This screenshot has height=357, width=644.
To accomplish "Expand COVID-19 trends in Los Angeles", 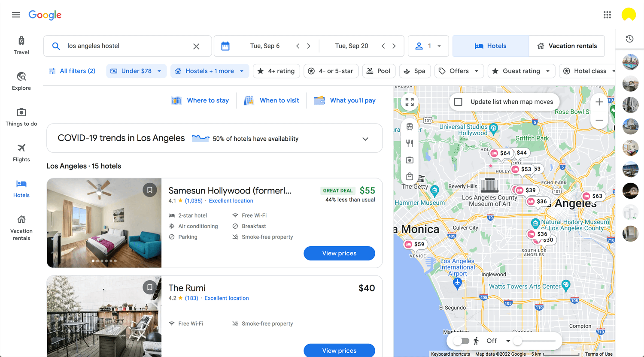I will click(x=365, y=139).
